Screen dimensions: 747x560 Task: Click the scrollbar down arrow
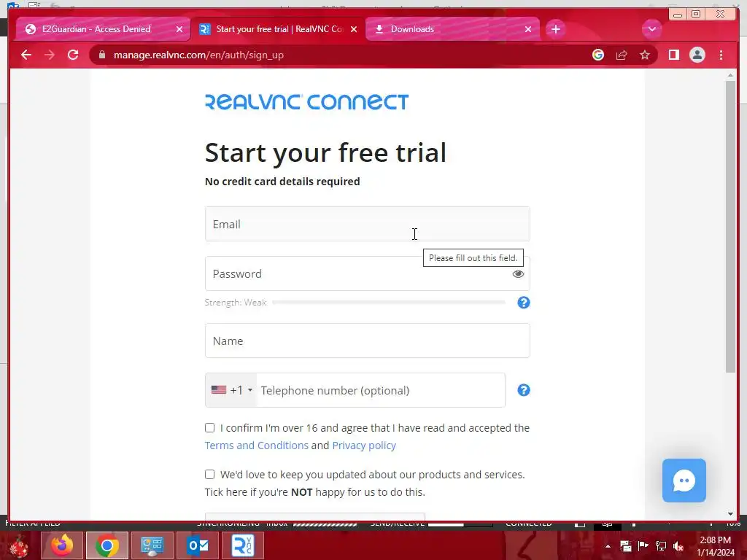click(730, 514)
